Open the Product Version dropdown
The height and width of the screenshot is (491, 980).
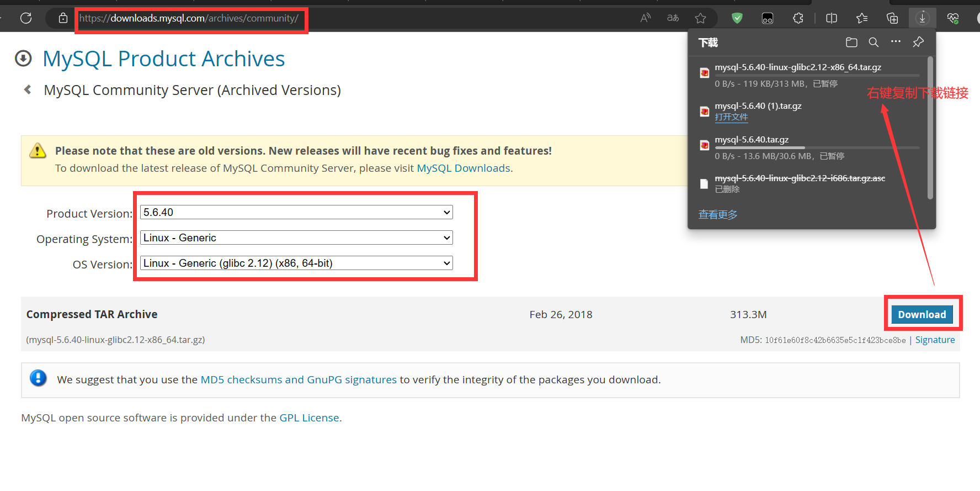[x=296, y=212]
